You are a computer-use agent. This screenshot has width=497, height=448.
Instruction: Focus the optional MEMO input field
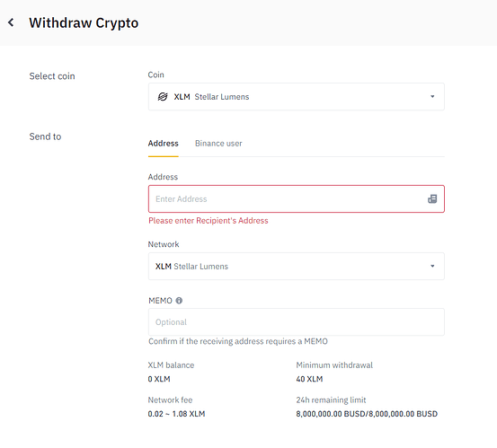coord(296,322)
